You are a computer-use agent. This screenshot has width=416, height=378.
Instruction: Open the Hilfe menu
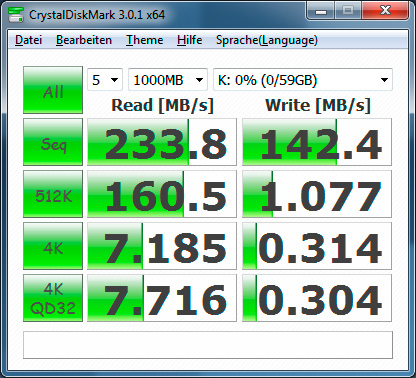[x=190, y=40]
